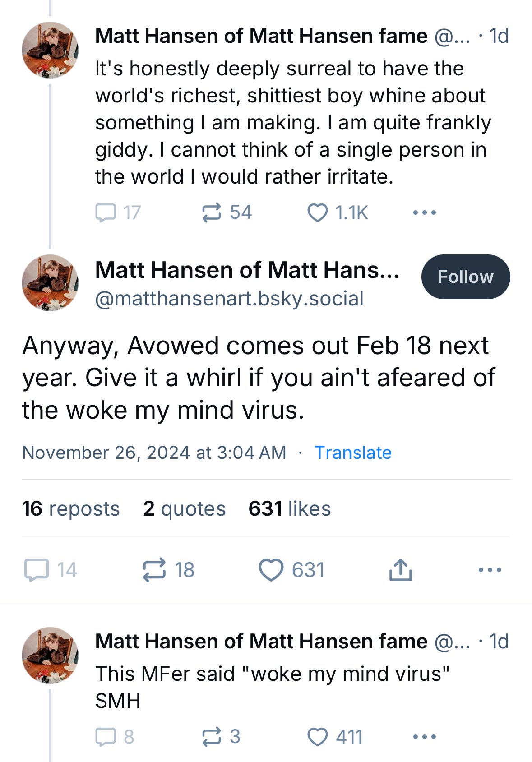Image resolution: width=532 pixels, height=762 pixels.
Task: View the 2 quotes list
Action: click(184, 508)
